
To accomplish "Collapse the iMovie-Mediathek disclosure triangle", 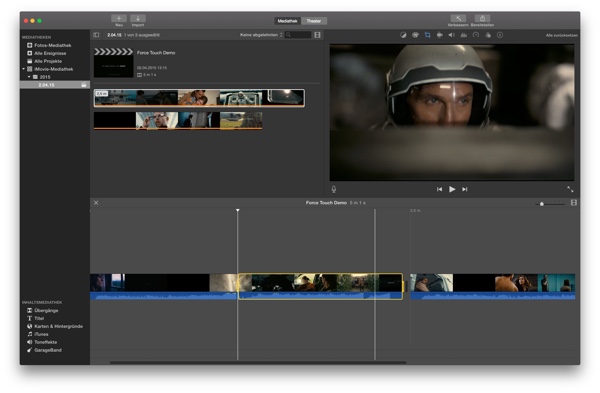I will (x=23, y=69).
